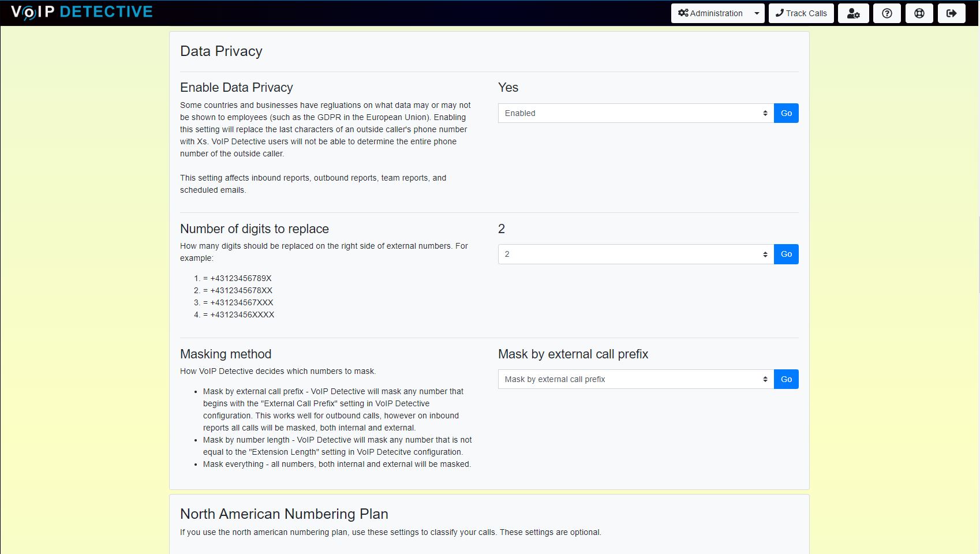Click the North American Numbering Plan heading
This screenshot has height=554, width=980.
284,514
